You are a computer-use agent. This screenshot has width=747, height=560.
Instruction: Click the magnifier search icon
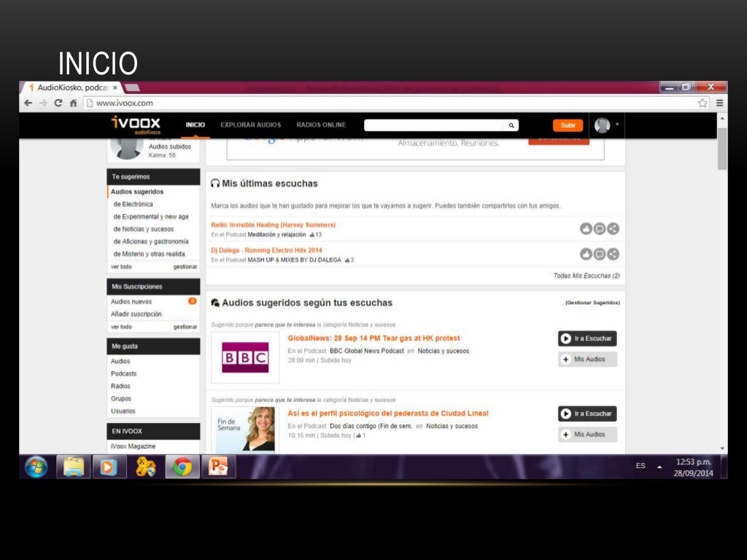click(511, 125)
